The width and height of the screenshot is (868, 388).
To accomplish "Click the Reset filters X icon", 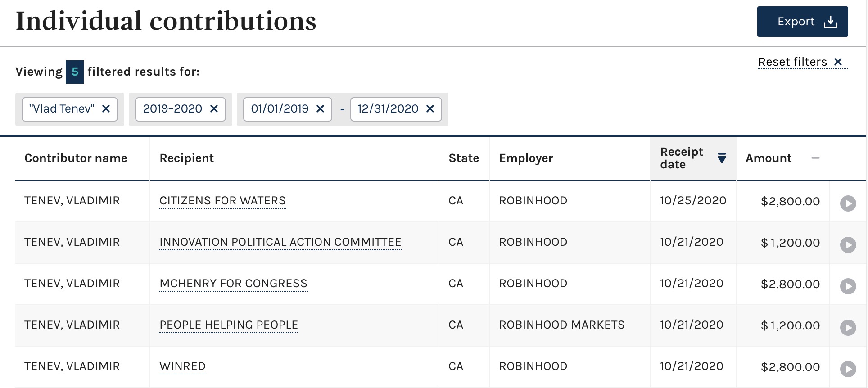I will tap(838, 62).
